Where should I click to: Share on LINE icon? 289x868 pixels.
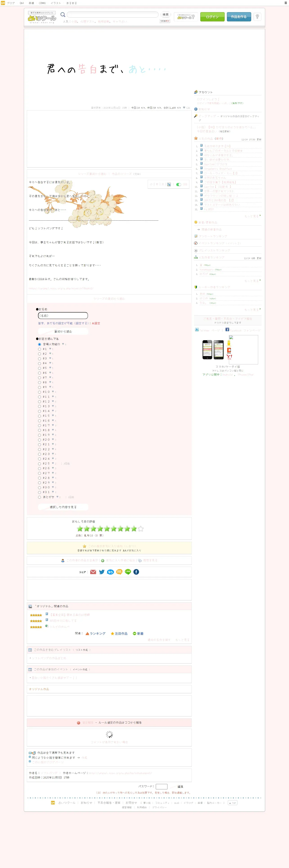[128, 572]
